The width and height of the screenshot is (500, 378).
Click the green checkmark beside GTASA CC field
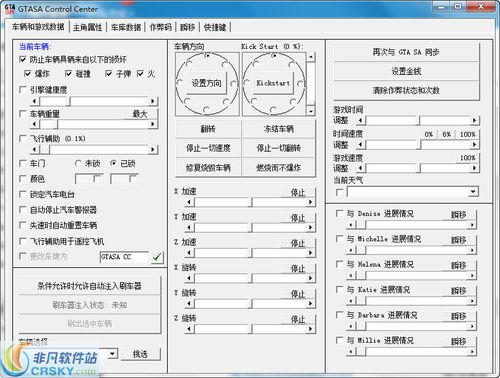[x=157, y=257]
